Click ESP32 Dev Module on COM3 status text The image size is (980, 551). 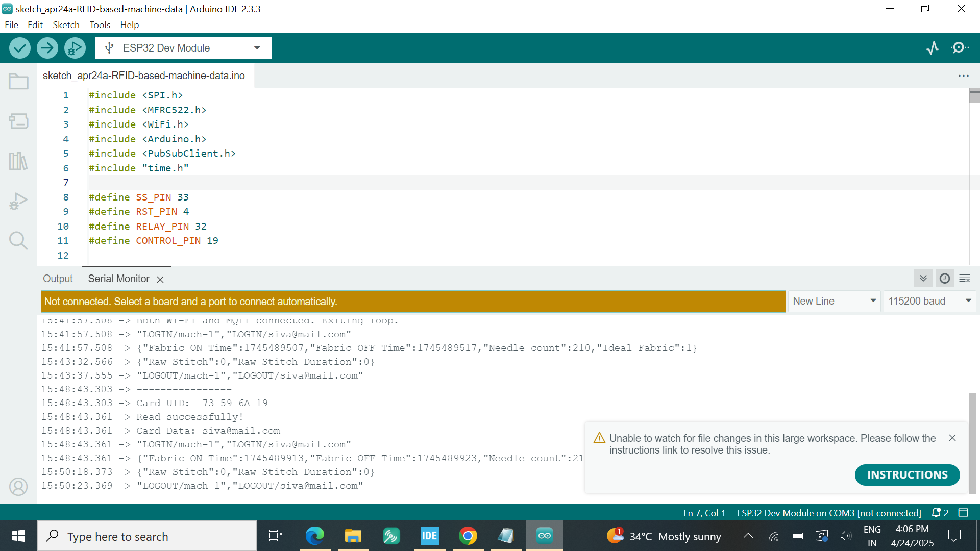[x=829, y=513]
